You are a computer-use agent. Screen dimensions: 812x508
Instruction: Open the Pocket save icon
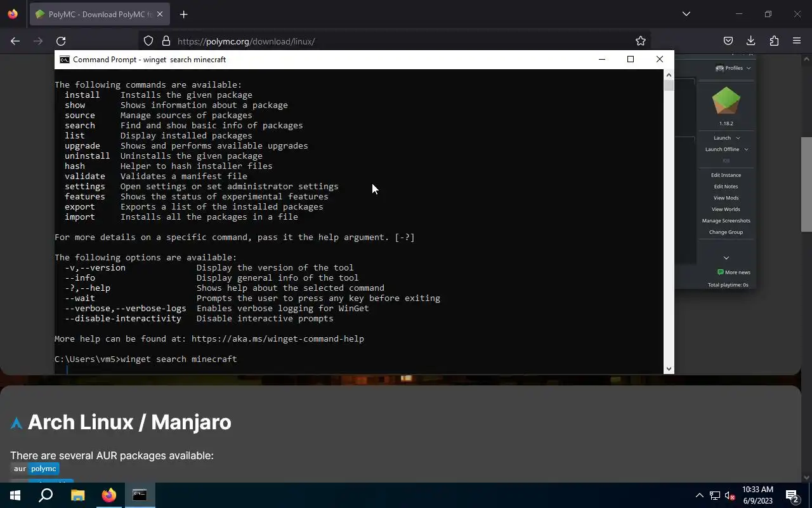[728, 41]
